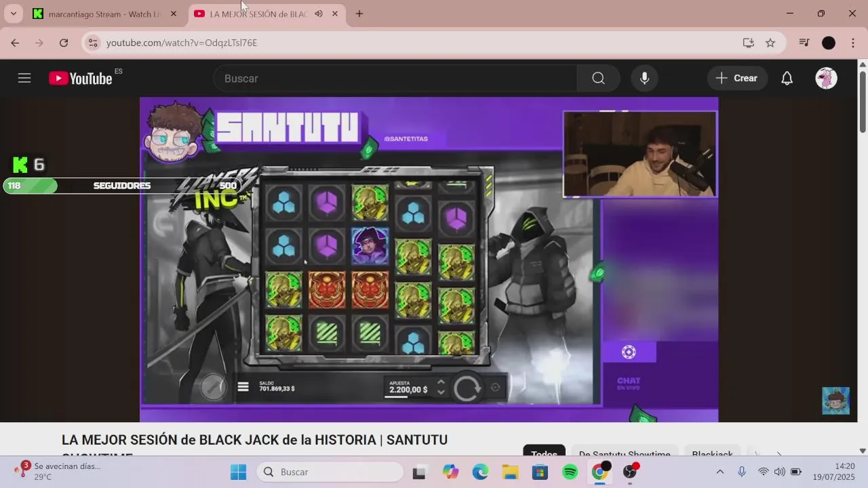Open the media controls icon in Chrome toolbar
Image resolution: width=868 pixels, height=488 pixels.
pos(804,43)
